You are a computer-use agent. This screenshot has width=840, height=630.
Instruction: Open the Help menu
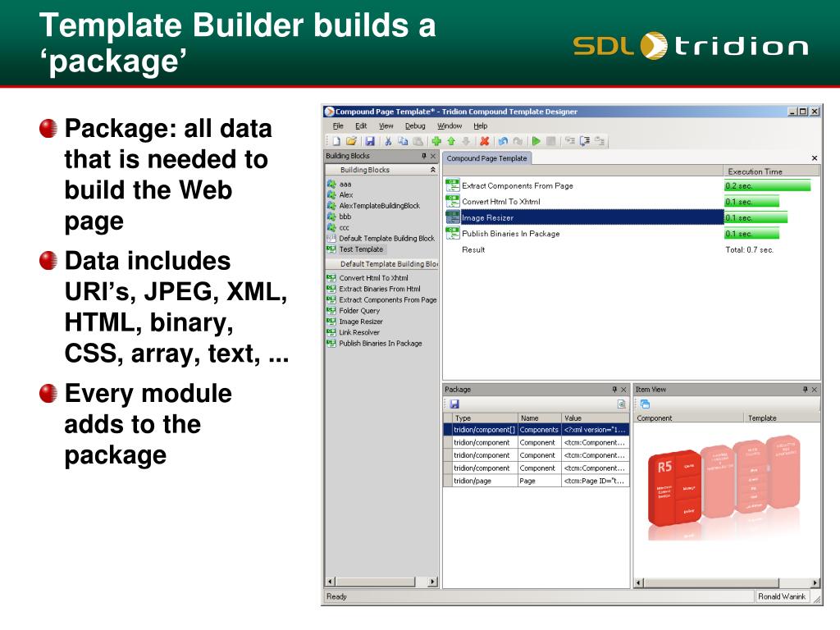tap(481, 126)
